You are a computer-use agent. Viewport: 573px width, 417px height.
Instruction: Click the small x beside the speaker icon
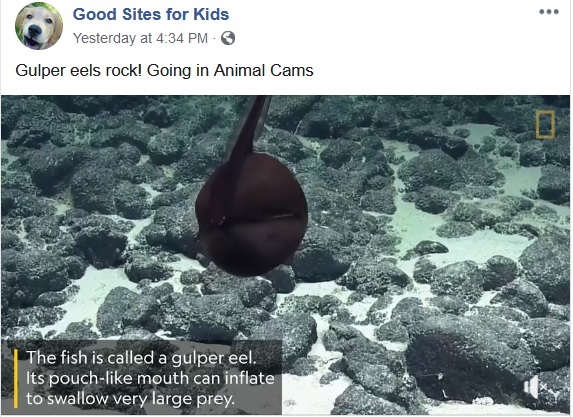click(x=544, y=386)
